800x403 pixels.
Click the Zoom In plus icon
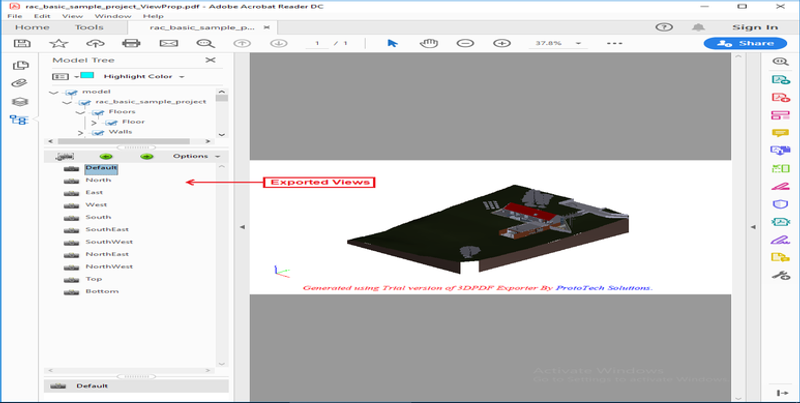coord(502,43)
